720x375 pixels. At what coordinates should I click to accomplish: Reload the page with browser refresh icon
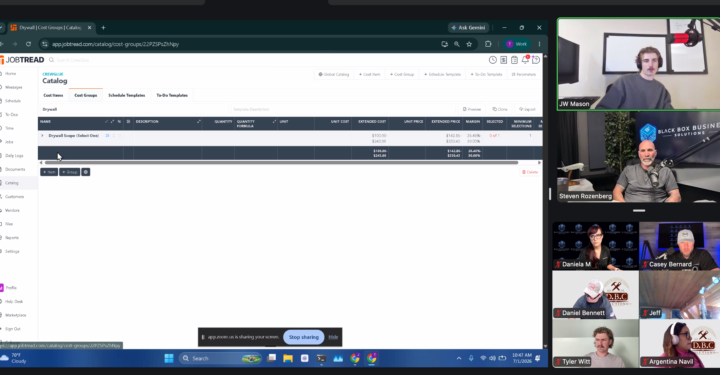(28, 44)
